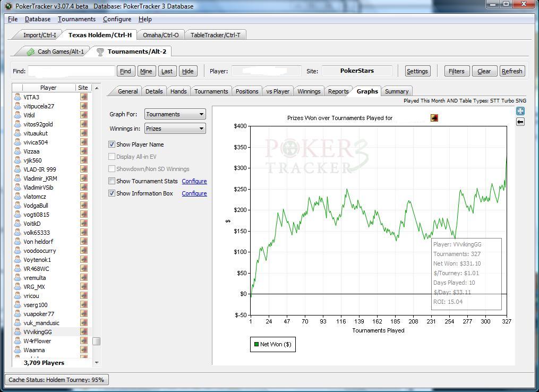Open the Reports tab
The image size is (539, 392).
tap(338, 91)
